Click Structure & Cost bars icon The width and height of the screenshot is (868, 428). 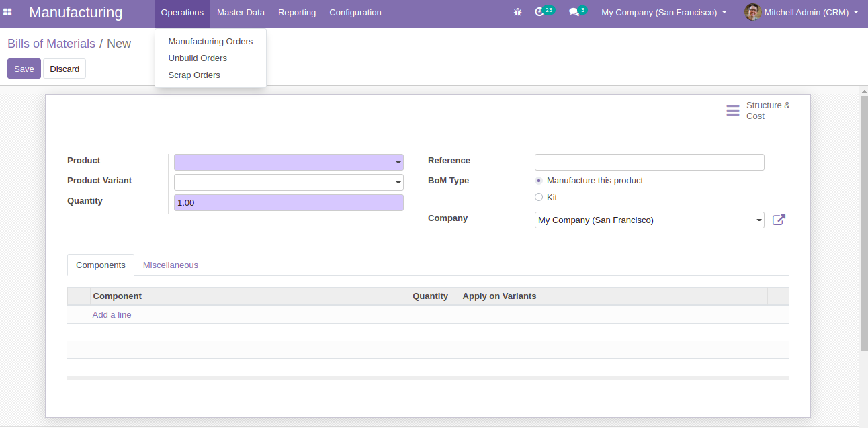coord(733,110)
